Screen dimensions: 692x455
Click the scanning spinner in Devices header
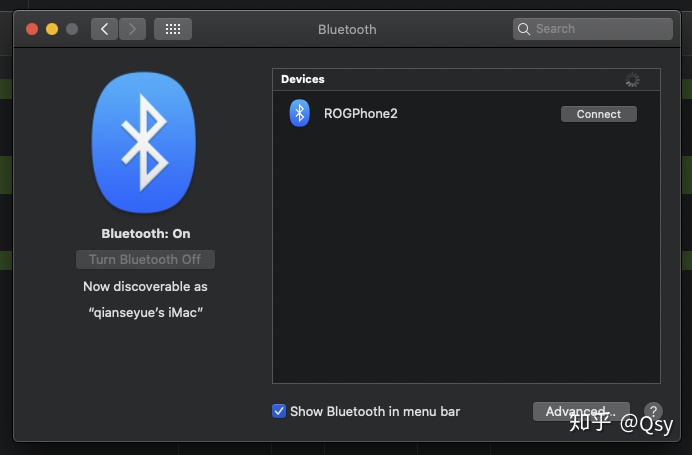coord(632,80)
